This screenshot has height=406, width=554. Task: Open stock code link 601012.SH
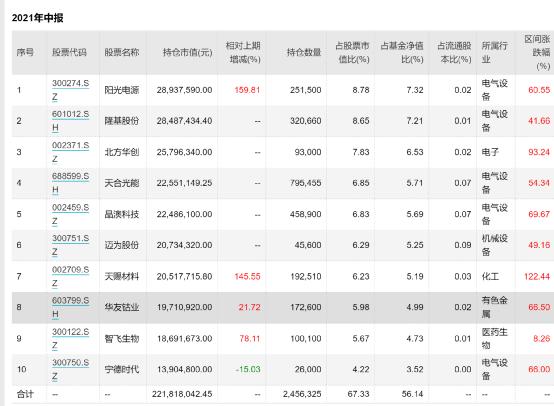[x=70, y=121]
